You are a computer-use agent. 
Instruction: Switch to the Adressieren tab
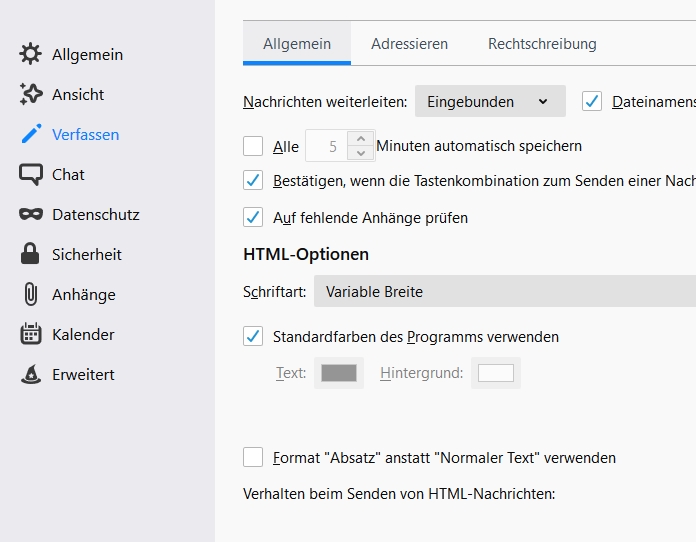(409, 44)
